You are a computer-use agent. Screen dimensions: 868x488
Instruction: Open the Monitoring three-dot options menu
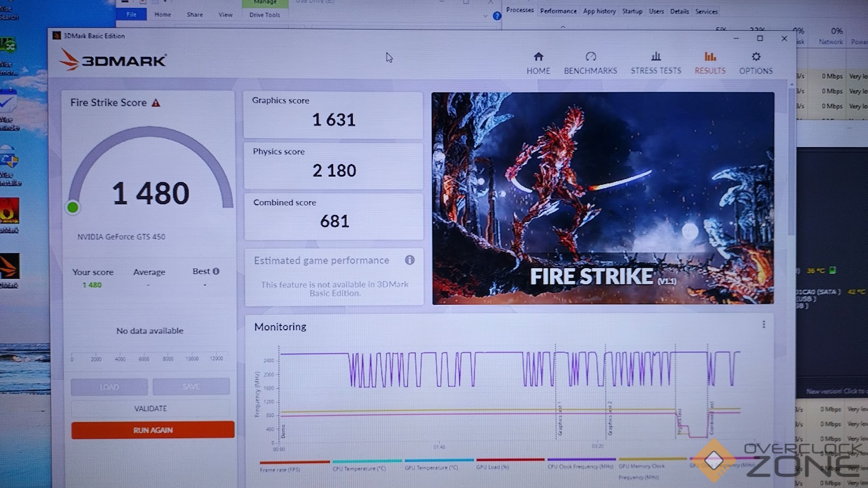pyautogui.click(x=763, y=324)
